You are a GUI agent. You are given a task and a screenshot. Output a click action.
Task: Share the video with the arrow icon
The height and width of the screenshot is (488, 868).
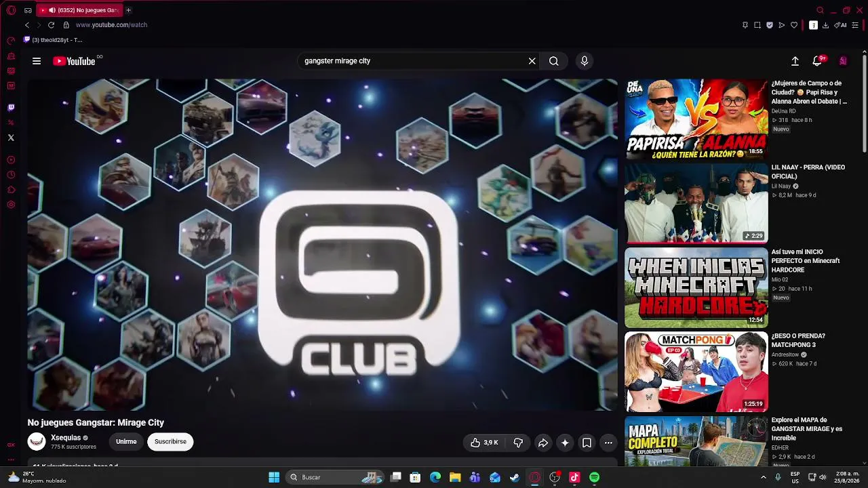point(543,443)
